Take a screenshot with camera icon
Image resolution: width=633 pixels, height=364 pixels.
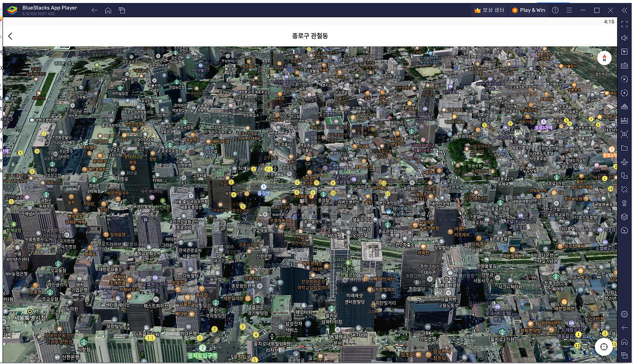625,134
